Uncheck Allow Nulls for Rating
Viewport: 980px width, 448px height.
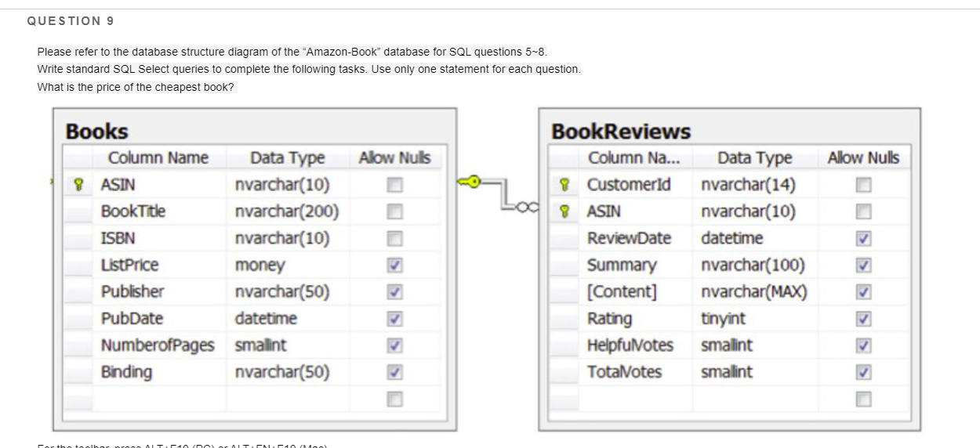(x=863, y=319)
